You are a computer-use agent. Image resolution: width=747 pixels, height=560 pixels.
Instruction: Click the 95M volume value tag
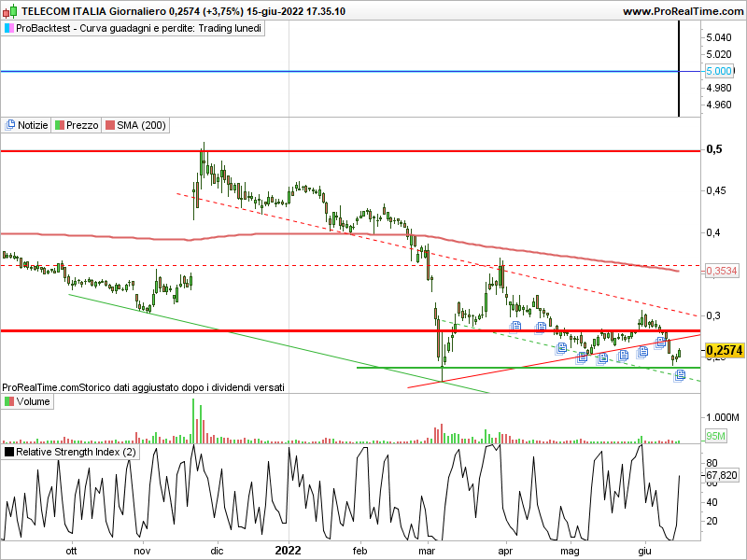click(x=715, y=436)
